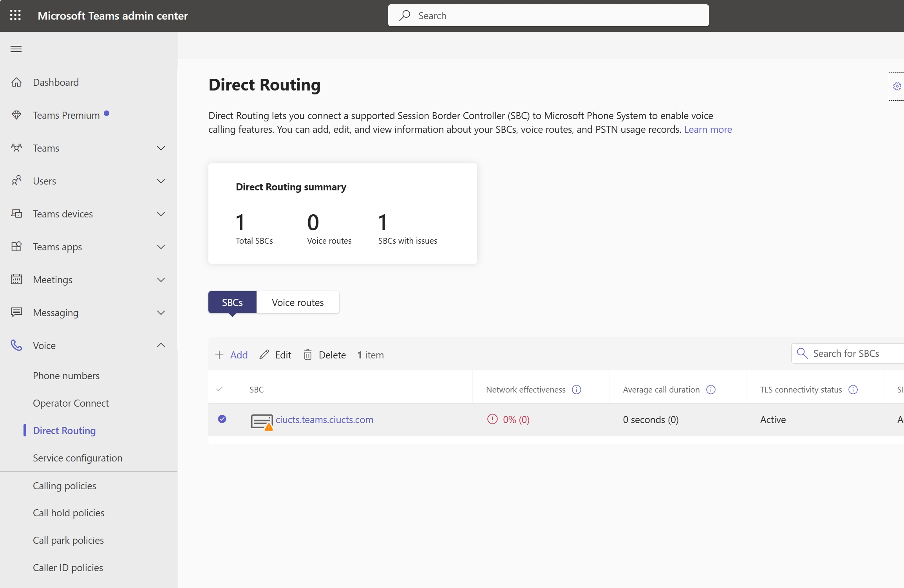The image size is (904, 588).
Task: Click the Network effectiveness column header
Action: [526, 389]
